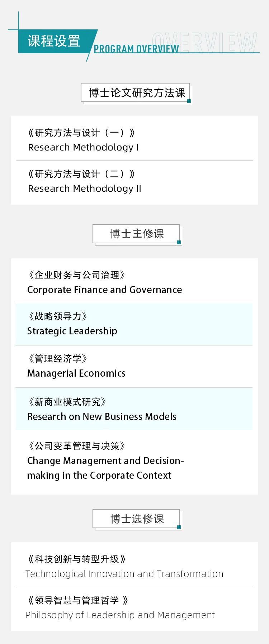
Task: Select Research on New Business Models row
Action: [x=134, y=409]
